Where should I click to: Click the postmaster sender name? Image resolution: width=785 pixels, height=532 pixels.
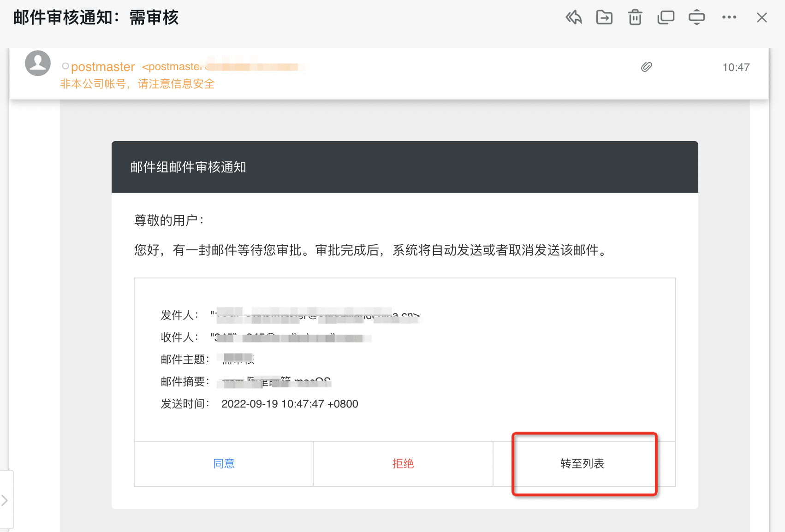103,66
